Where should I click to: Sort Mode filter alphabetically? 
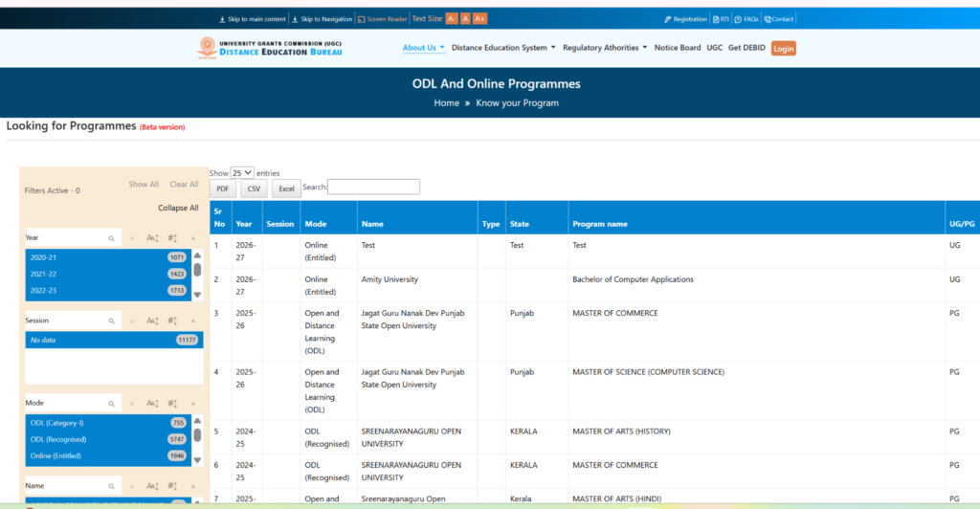click(152, 404)
